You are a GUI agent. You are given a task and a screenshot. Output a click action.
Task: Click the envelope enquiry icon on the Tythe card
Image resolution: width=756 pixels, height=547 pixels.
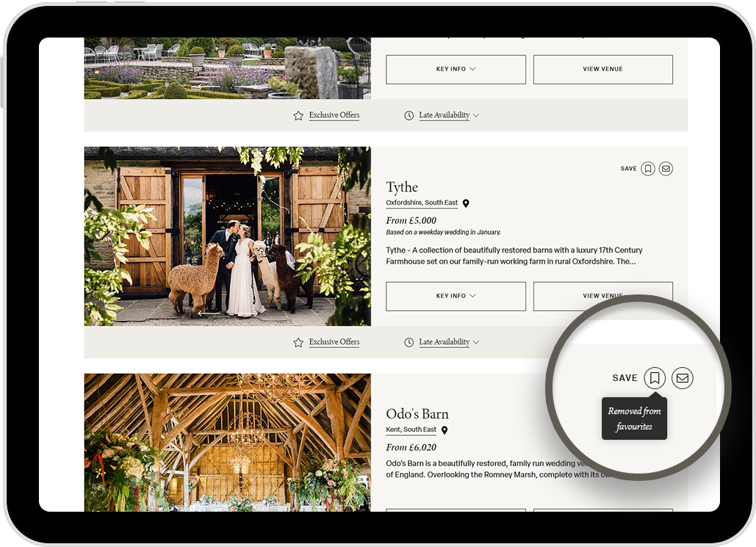666,169
